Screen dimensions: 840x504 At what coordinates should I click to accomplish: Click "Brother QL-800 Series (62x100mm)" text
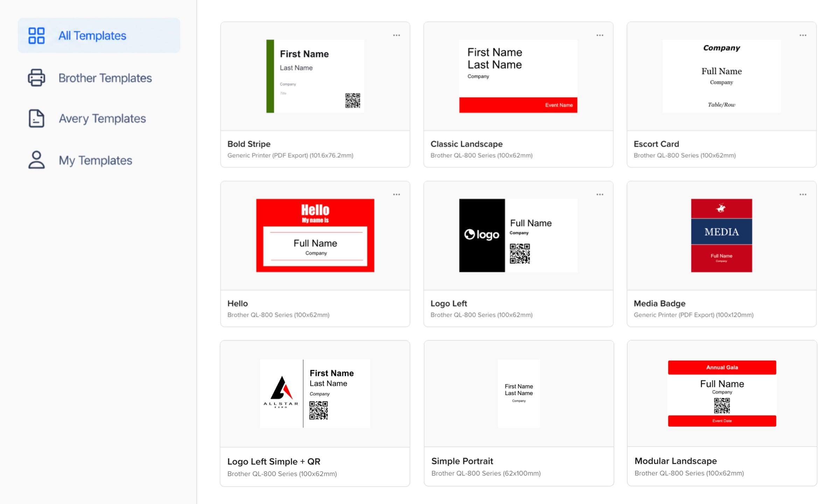[486, 473]
